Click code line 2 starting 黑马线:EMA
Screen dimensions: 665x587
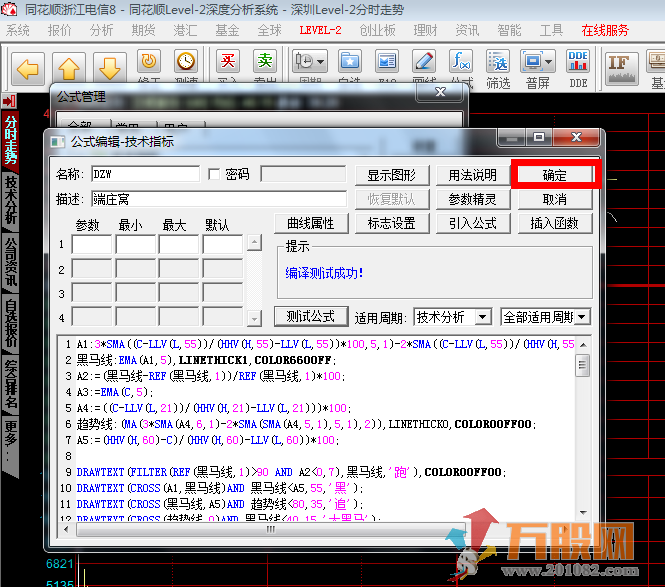pos(206,360)
